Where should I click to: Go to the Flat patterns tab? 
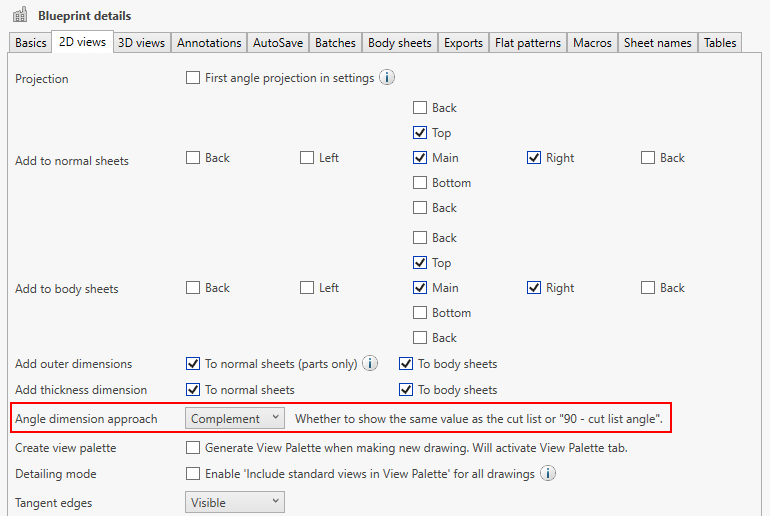click(528, 43)
